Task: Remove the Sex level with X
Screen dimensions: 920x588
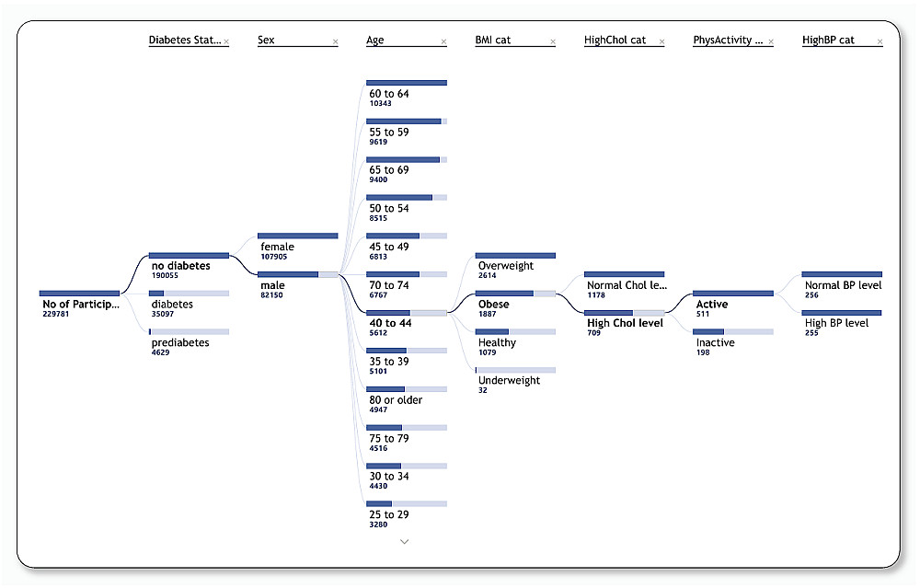Action: pyautogui.click(x=335, y=42)
